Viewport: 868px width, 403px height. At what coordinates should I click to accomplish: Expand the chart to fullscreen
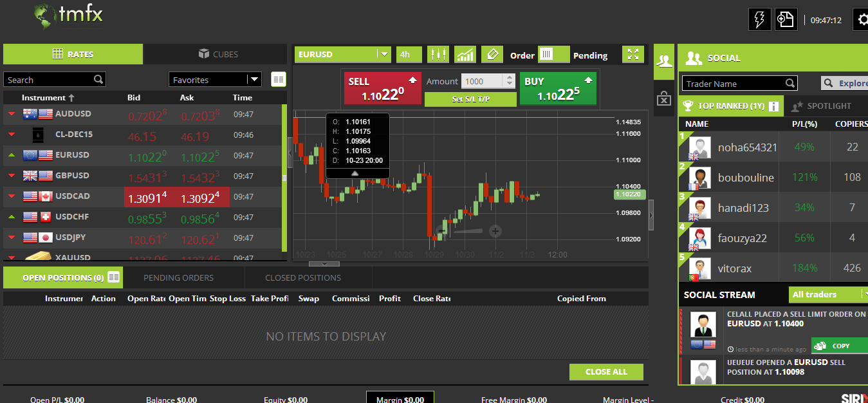633,55
